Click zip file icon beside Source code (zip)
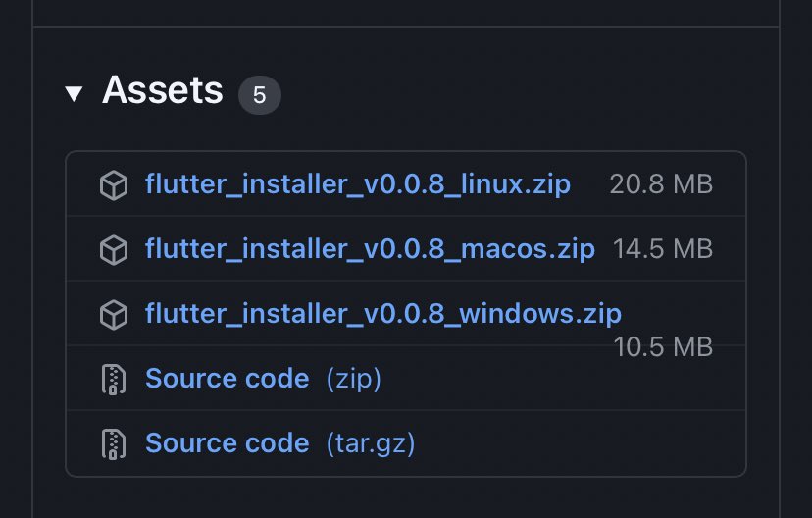This screenshot has width=812, height=518. 114,380
